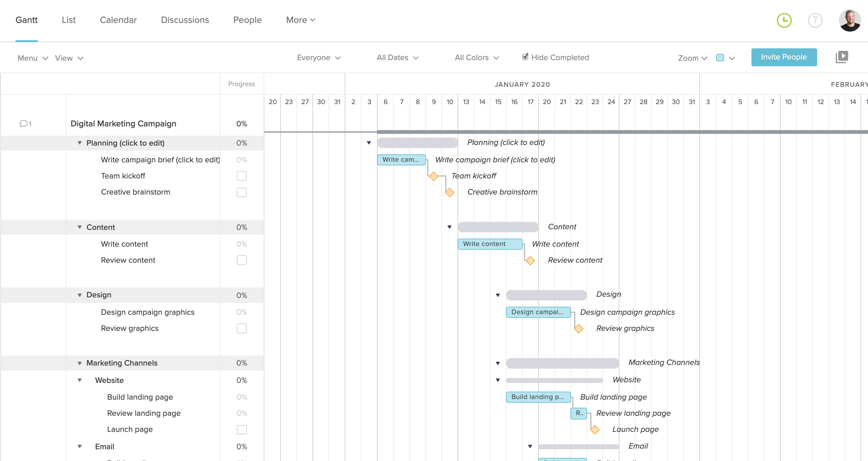The height and width of the screenshot is (461, 868).
Task: Click the Invite People button
Action: [784, 56]
